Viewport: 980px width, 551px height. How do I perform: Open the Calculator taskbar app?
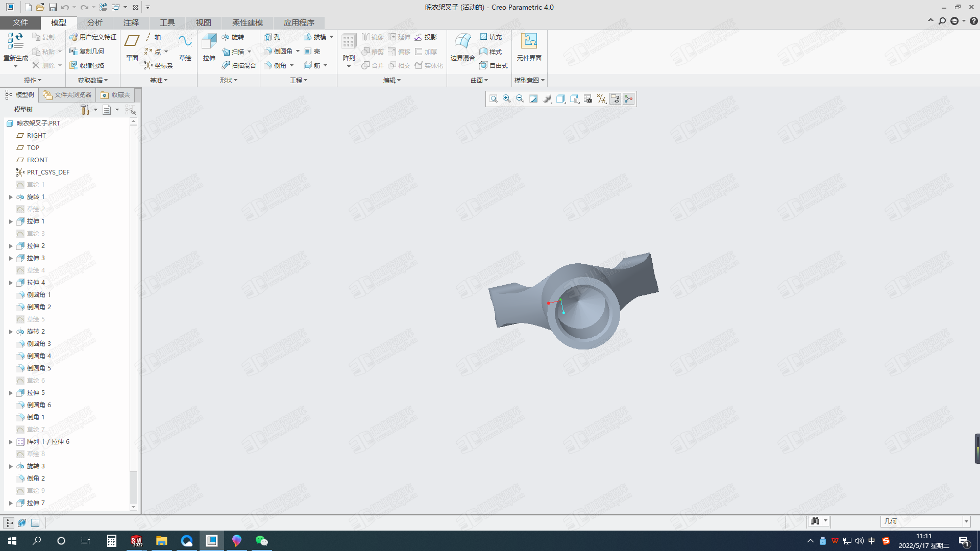112,541
